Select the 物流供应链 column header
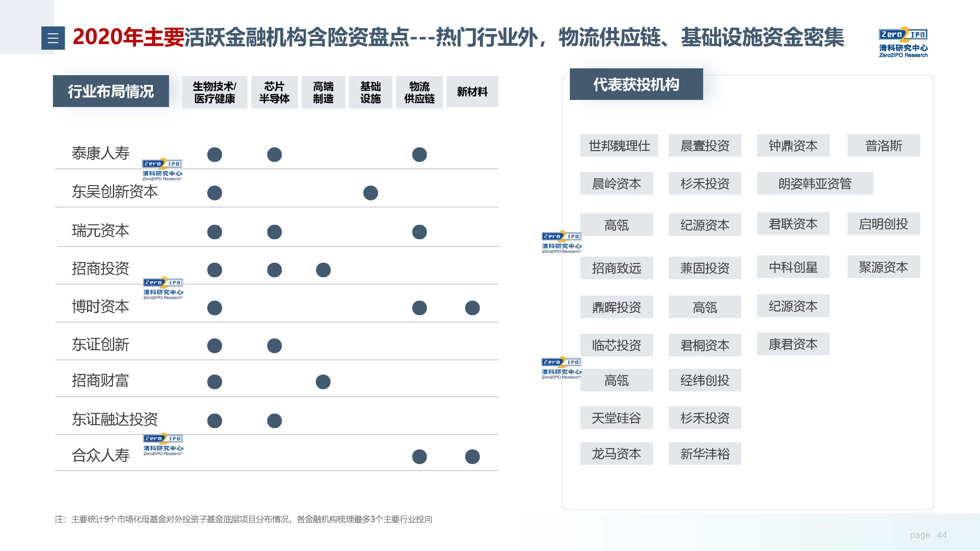This screenshot has height=551, width=980. pyautogui.click(x=419, y=92)
